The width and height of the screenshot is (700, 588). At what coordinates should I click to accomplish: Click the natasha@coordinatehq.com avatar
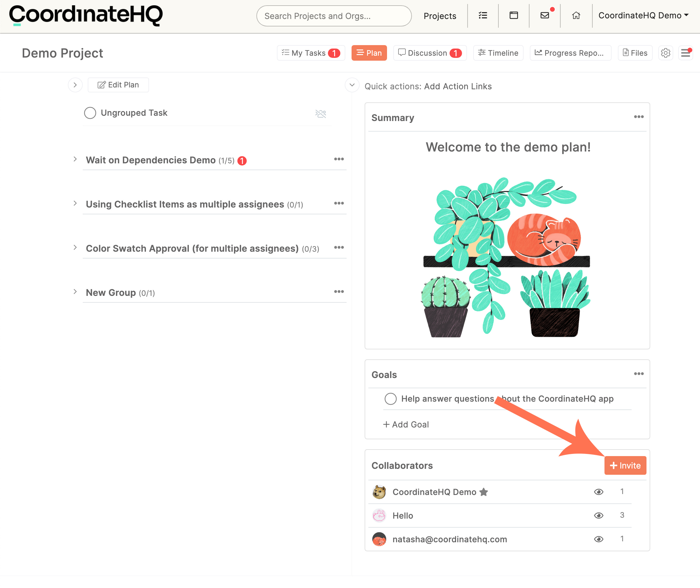(379, 539)
